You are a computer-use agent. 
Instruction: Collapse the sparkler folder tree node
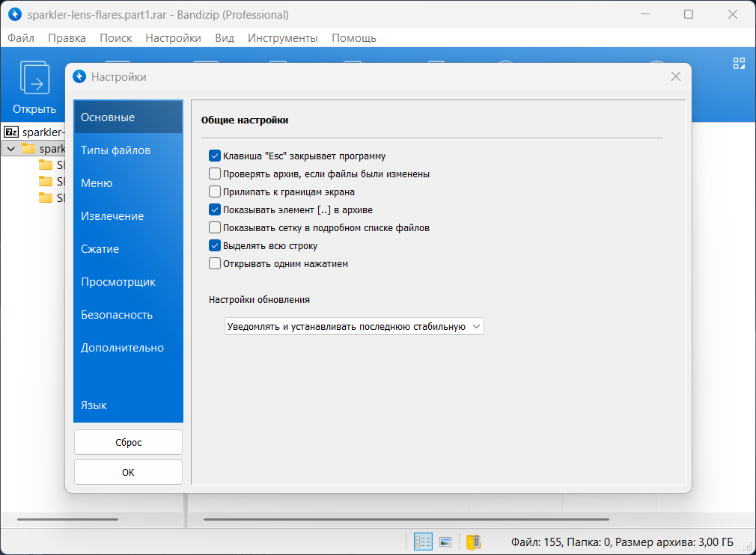pos(10,149)
